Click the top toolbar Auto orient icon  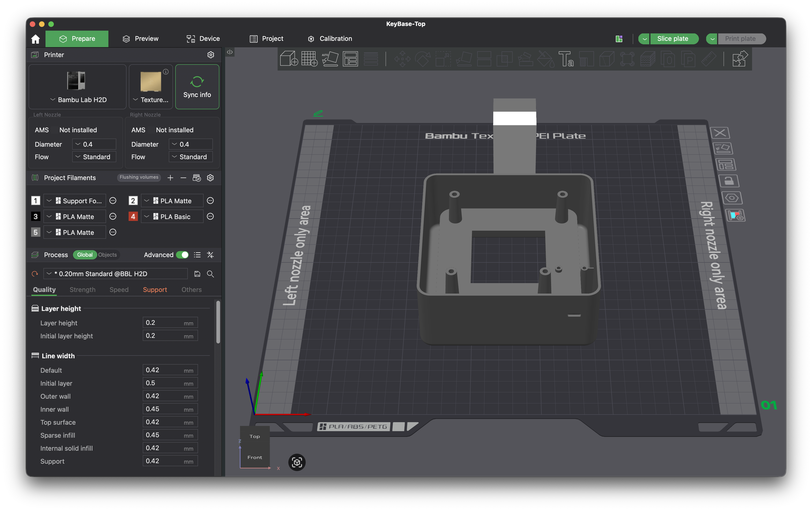pyautogui.click(x=330, y=59)
